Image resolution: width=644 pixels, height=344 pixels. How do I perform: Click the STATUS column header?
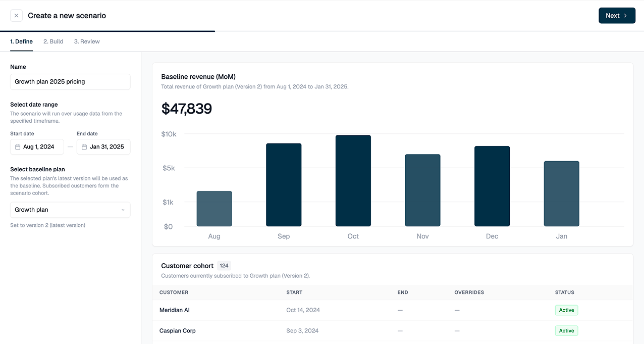(x=565, y=292)
